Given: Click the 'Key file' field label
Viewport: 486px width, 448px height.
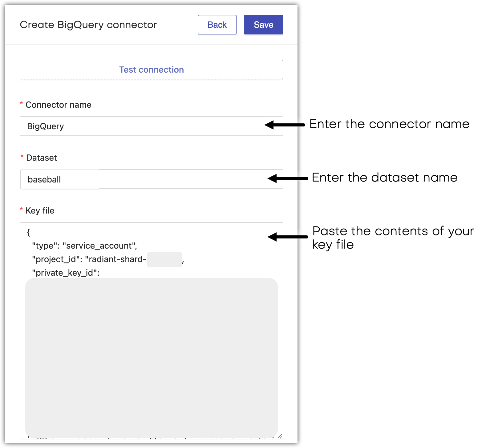Looking at the screenshot, I should [x=40, y=210].
